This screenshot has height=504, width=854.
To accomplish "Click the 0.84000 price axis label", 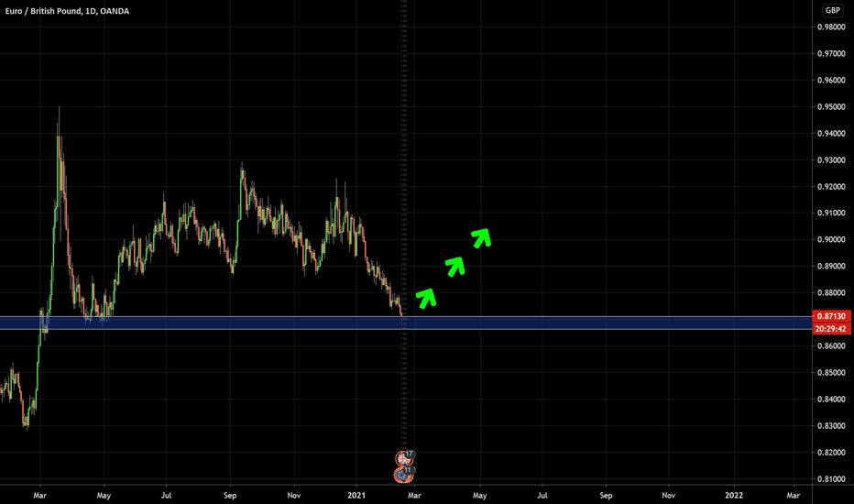I will 831,400.
